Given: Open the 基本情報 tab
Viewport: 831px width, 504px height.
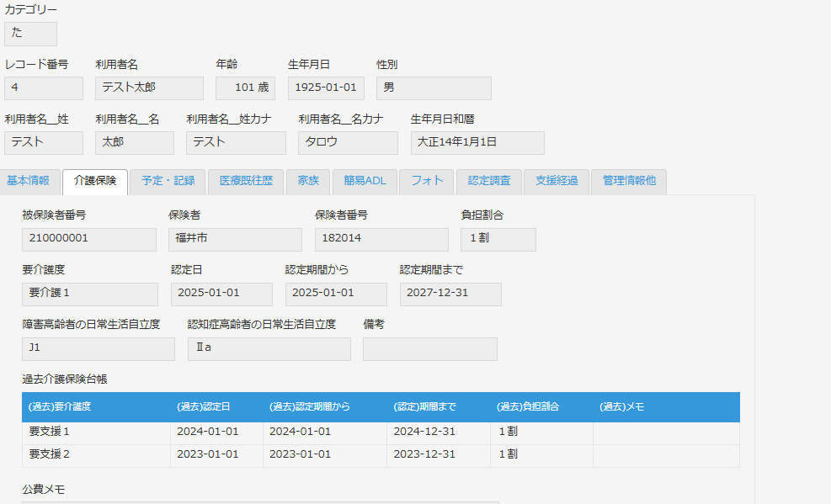Looking at the screenshot, I should pyautogui.click(x=29, y=181).
